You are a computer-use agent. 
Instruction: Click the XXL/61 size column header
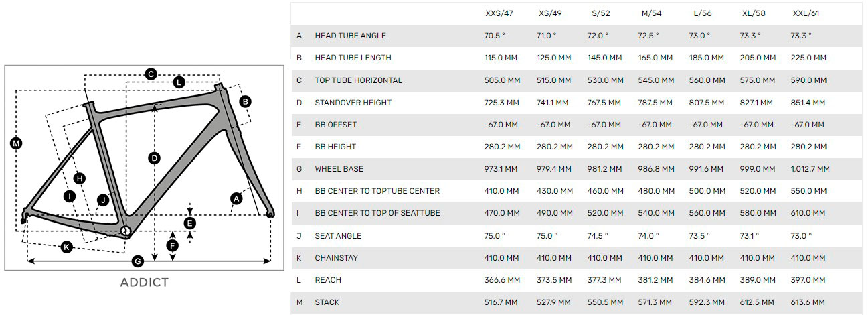click(x=806, y=13)
